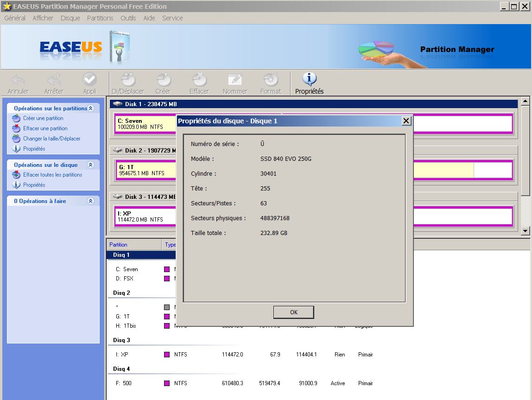The image size is (532, 400).
Task: Open the Outils menu
Action: (x=128, y=18)
